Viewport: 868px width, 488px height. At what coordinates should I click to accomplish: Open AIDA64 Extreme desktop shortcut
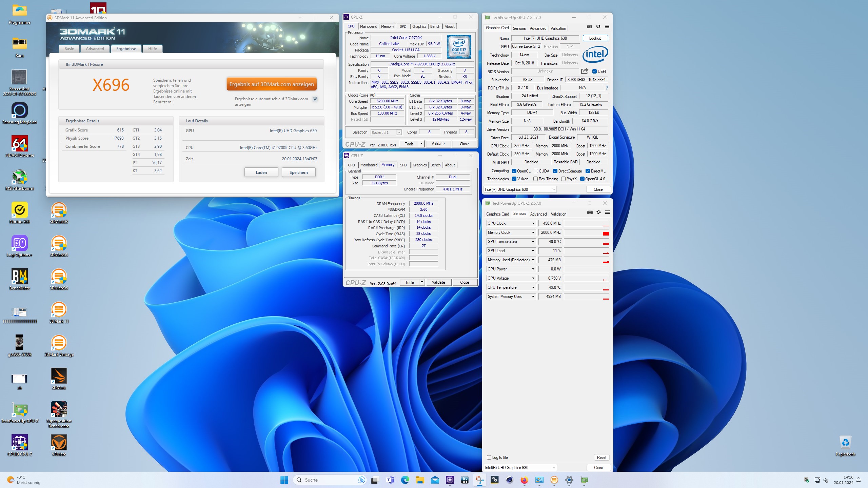[x=20, y=146]
